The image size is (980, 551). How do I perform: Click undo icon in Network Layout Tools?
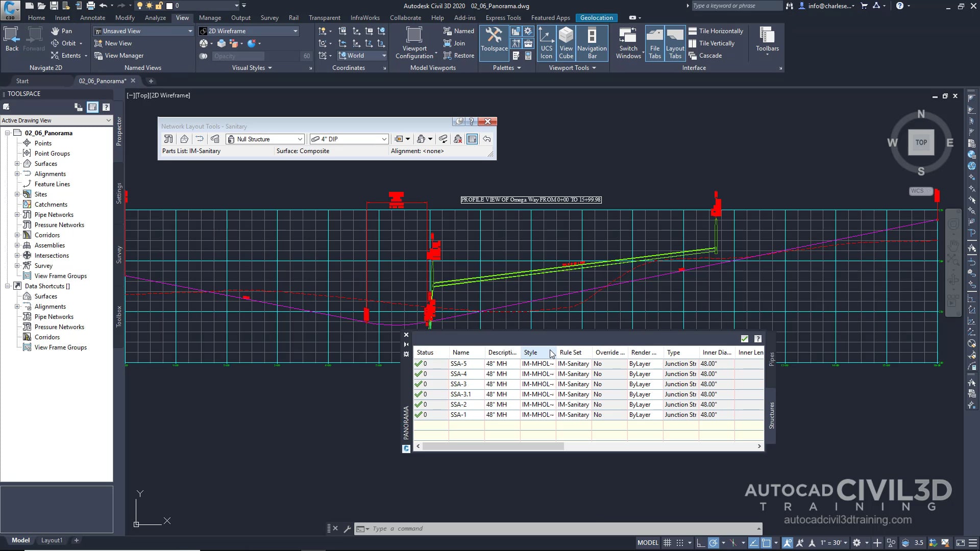tap(487, 139)
